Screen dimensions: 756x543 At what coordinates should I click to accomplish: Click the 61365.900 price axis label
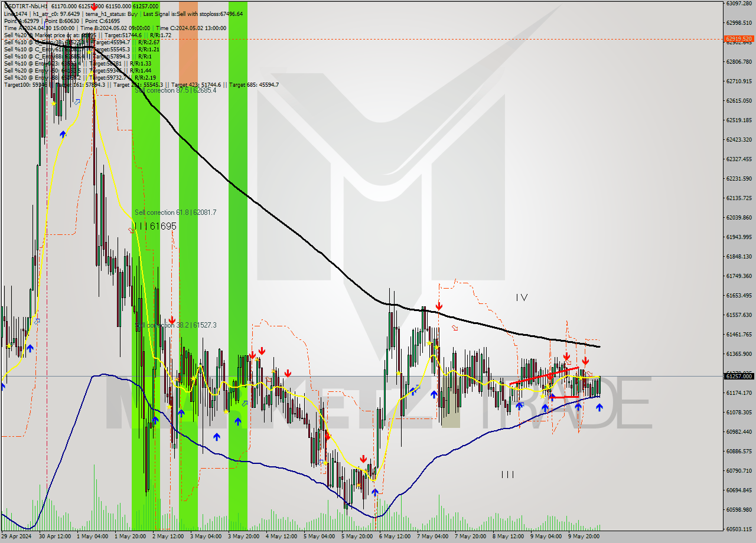[x=739, y=354]
